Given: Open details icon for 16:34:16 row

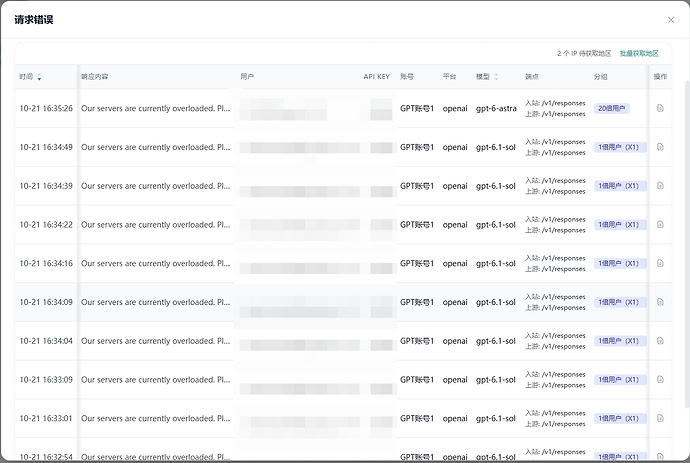Looking at the screenshot, I should pyautogui.click(x=660, y=263).
